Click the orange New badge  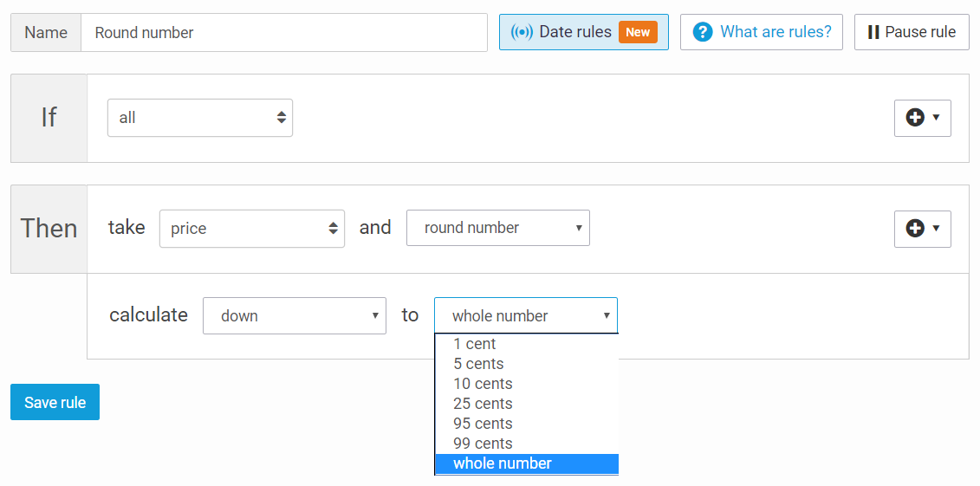(638, 32)
